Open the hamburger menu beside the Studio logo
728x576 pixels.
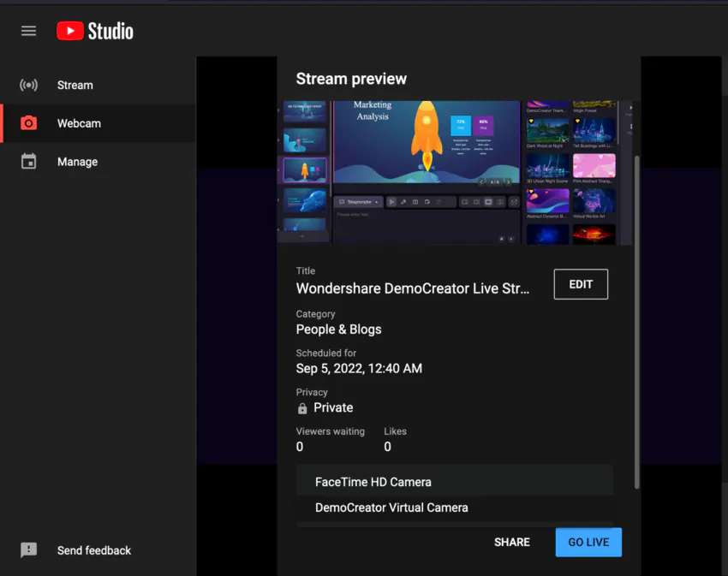(x=28, y=31)
